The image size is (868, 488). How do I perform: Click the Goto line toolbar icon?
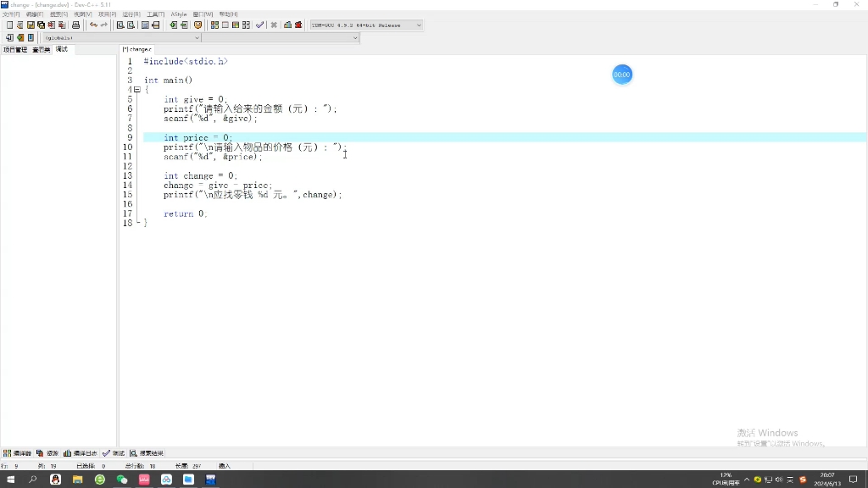tap(156, 25)
